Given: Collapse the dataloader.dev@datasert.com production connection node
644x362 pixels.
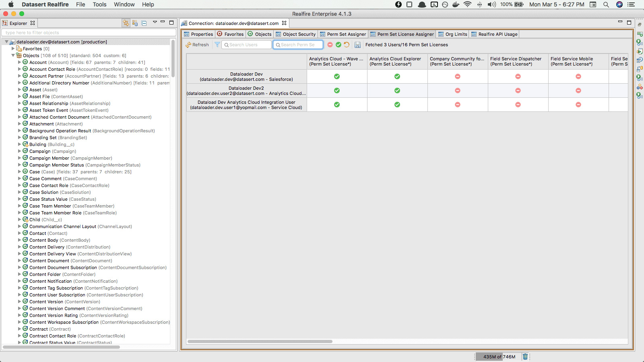Looking at the screenshot, I should pos(6,42).
